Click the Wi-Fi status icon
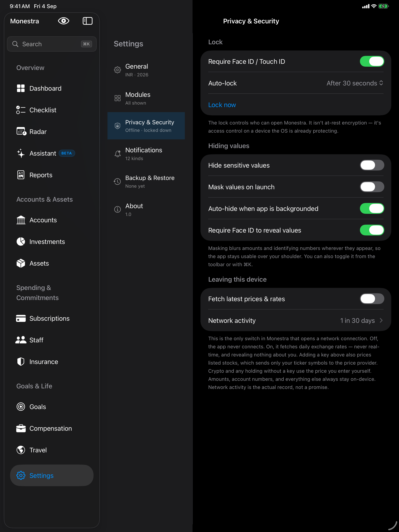 coord(373,6)
